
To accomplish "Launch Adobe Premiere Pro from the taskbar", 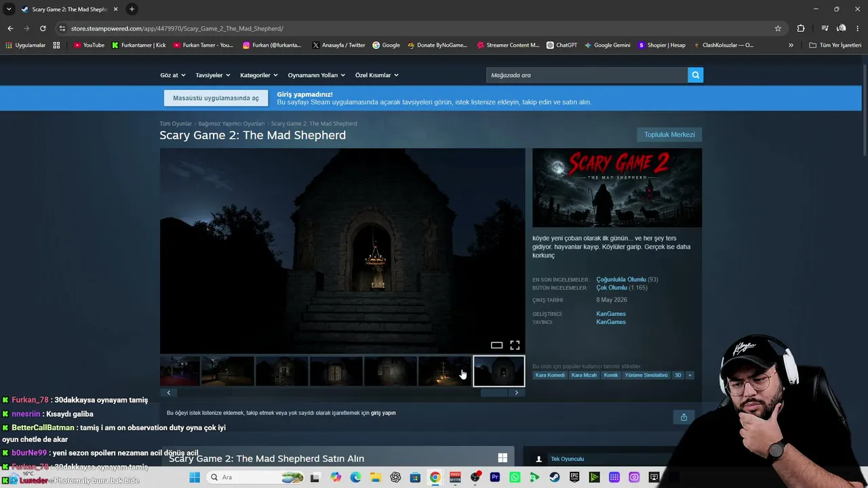I will click(495, 477).
